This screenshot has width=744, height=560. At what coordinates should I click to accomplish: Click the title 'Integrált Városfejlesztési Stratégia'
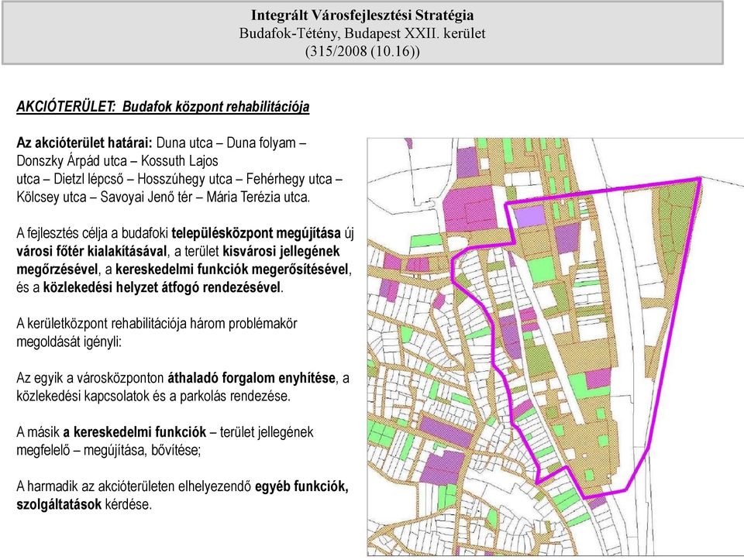(x=362, y=15)
